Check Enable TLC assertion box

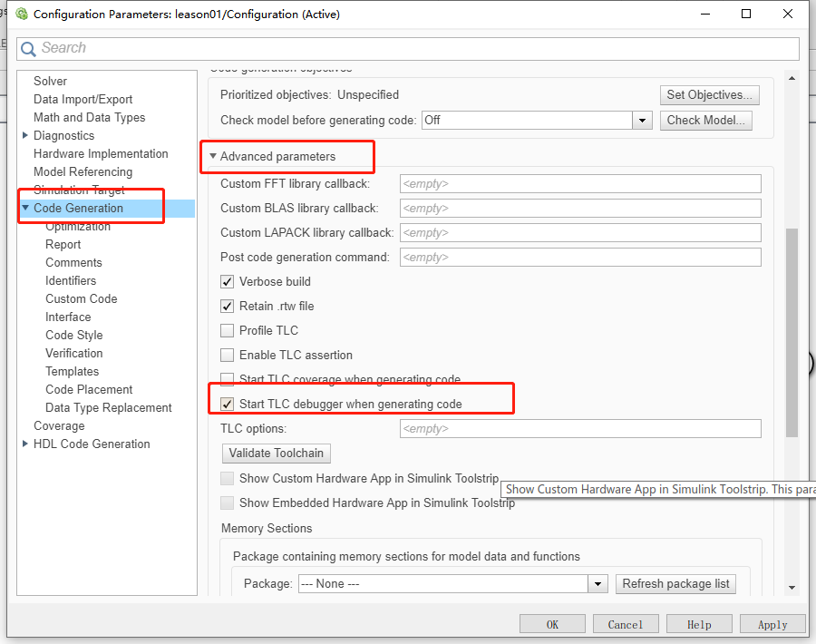pos(227,355)
